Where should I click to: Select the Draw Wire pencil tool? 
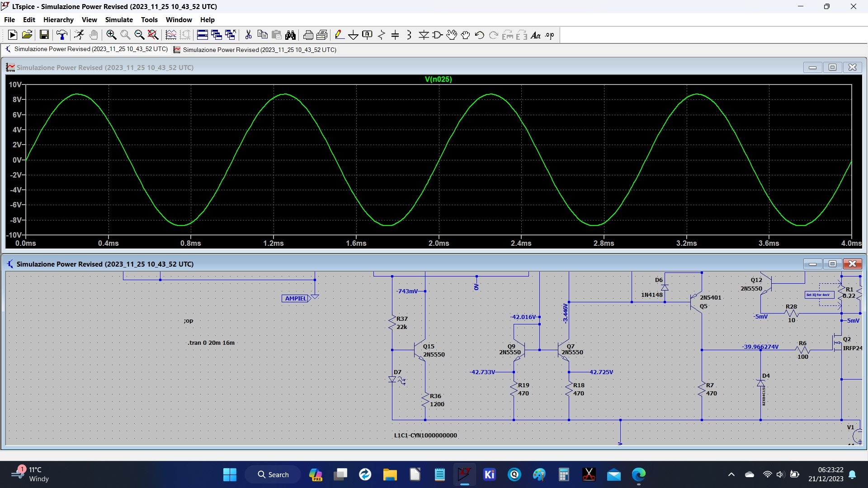340,35
